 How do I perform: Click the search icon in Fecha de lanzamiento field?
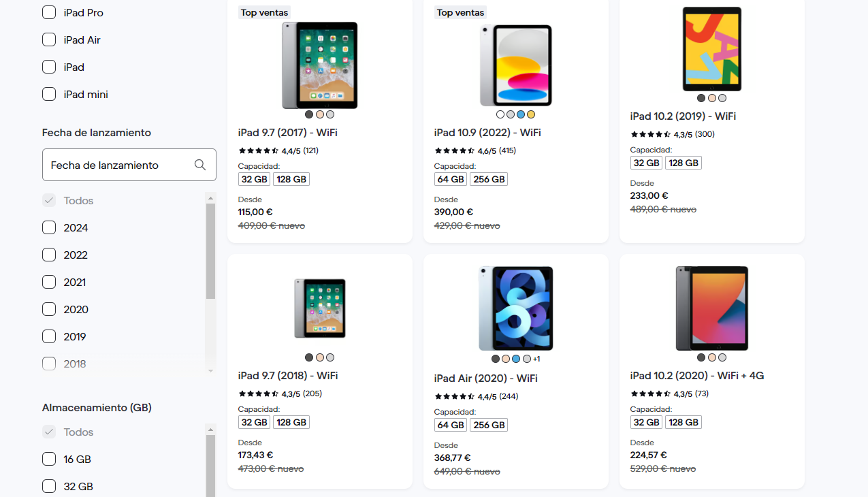click(200, 165)
